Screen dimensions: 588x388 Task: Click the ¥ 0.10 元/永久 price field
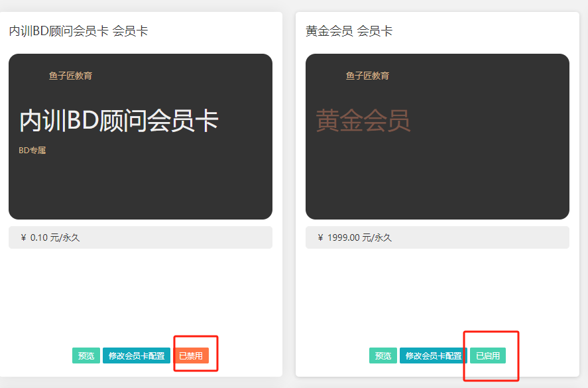(141, 237)
